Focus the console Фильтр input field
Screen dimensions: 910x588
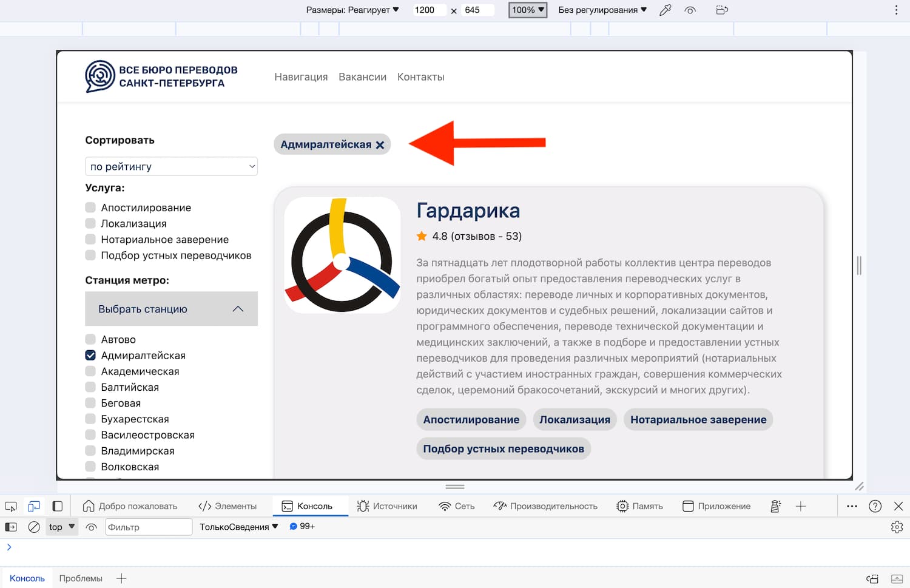point(149,527)
